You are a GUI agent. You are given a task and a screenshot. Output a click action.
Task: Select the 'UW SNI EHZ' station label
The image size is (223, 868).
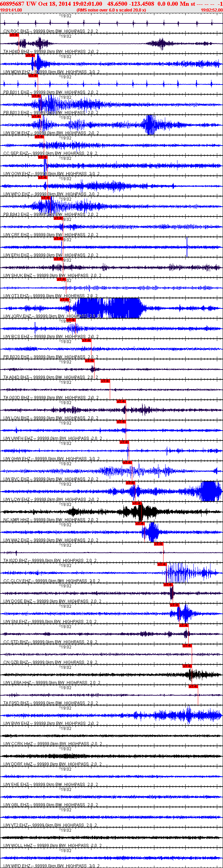[x=15, y=622]
